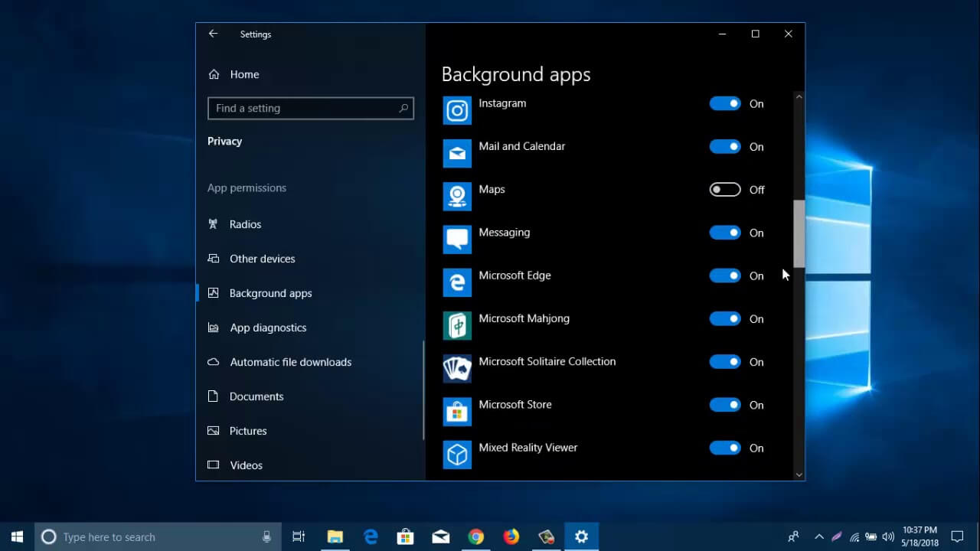The height and width of the screenshot is (551, 980).
Task: Click the Maps app icon
Action: [x=457, y=196]
